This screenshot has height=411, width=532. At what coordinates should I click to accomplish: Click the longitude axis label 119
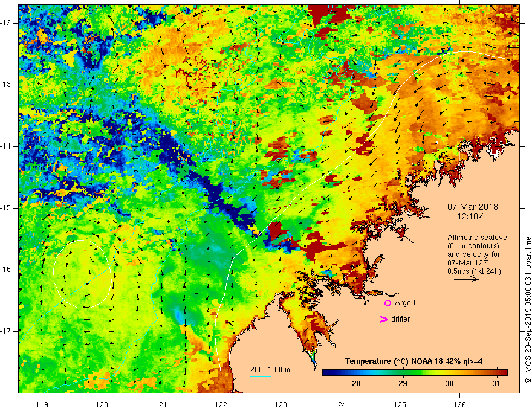click(x=42, y=404)
